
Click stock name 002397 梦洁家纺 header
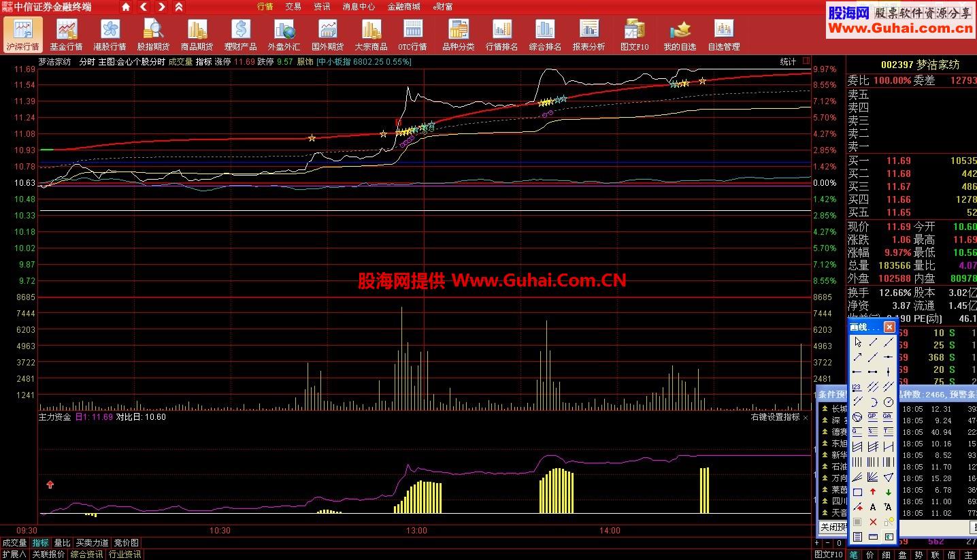pos(920,65)
